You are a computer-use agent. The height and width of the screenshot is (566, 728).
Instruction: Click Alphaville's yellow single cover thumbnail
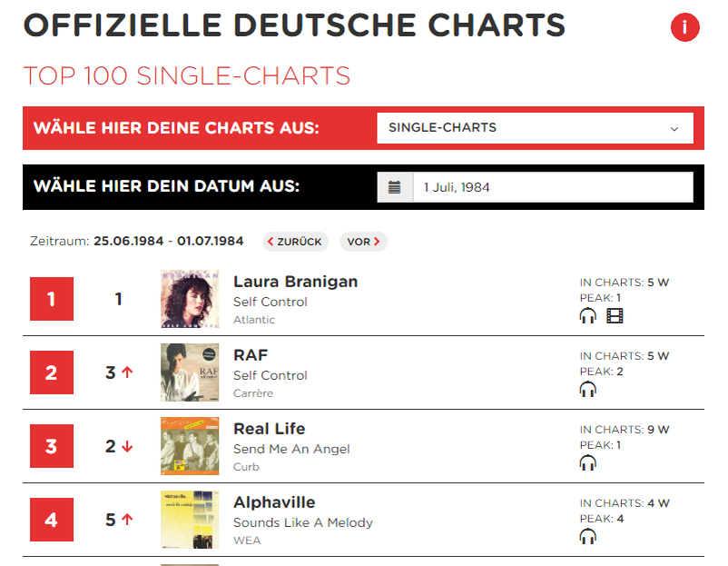click(x=190, y=520)
